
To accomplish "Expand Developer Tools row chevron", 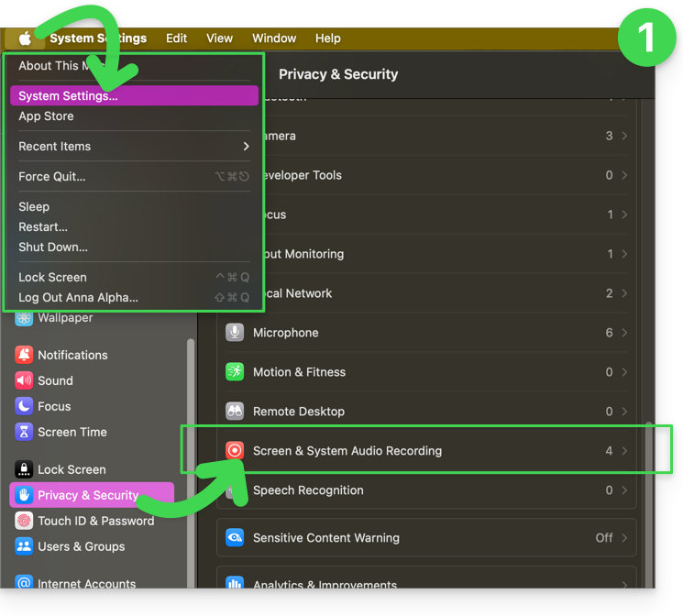I will (x=624, y=175).
